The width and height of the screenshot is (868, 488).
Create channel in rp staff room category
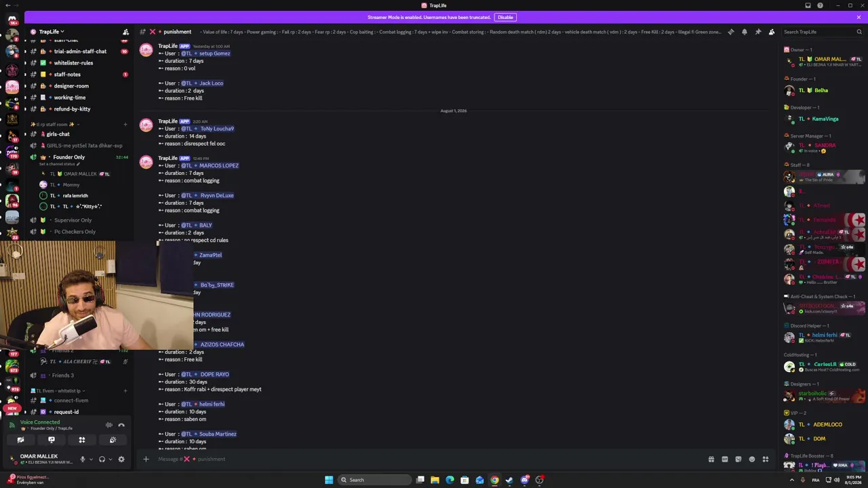pos(125,125)
